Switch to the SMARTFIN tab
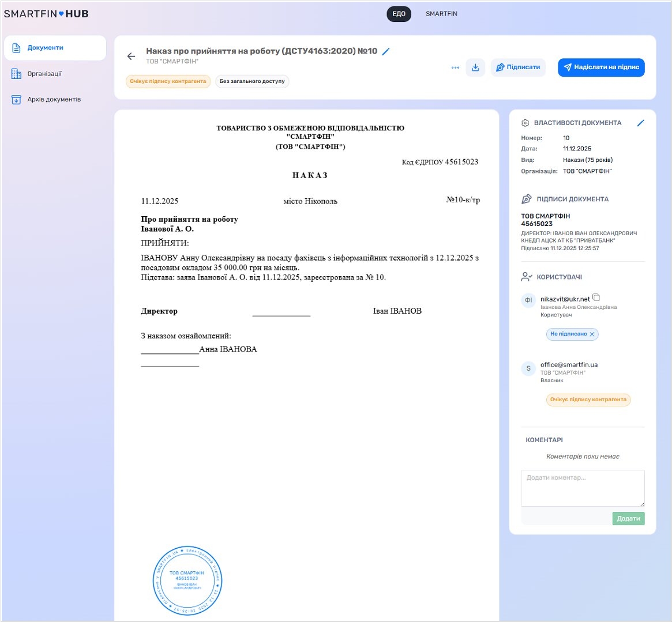 (x=441, y=14)
